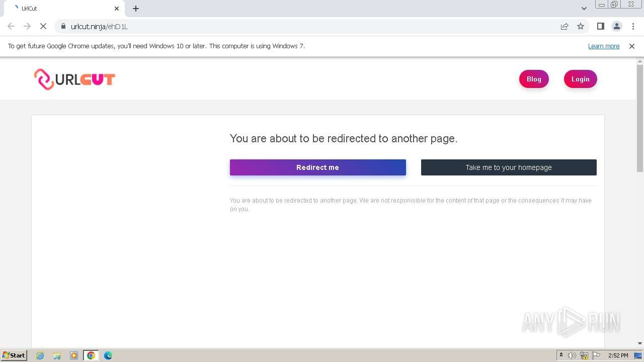
Task: Open File Explorer from taskbar
Action: (57, 355)
